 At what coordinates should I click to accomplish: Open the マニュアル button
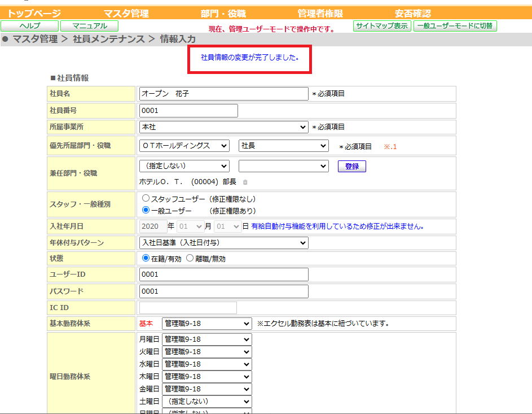click(90, 26)
